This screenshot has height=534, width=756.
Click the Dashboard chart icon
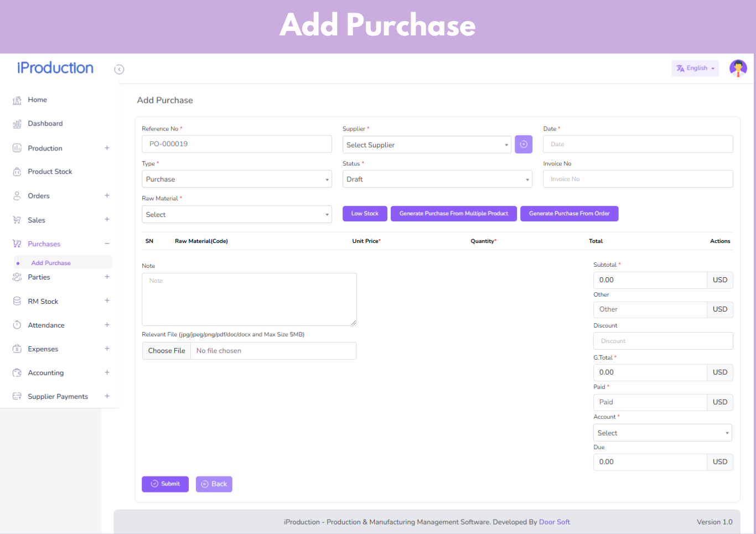(17, 124)
